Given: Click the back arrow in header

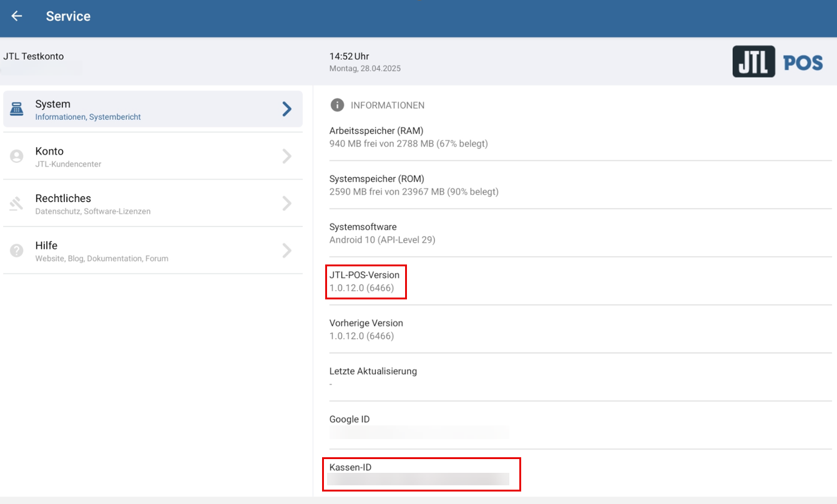Looking at the screenshot, I should click(17, 16).
